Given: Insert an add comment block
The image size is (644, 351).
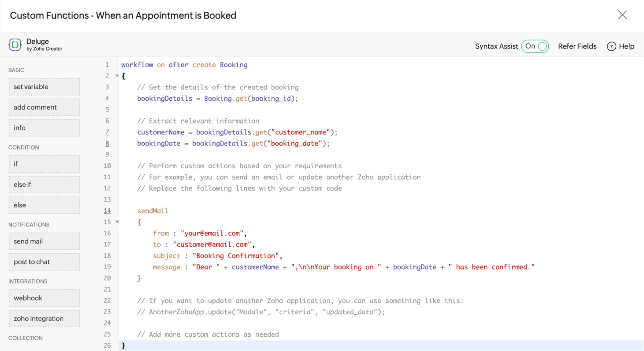Looking at the screenshot, I should tap(44, 107).
